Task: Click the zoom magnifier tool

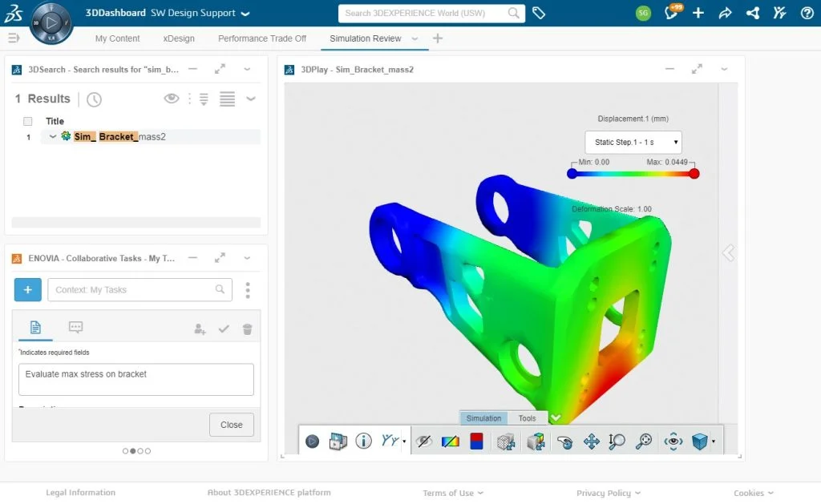Action: pyautogui.click(x=617, y=442)
